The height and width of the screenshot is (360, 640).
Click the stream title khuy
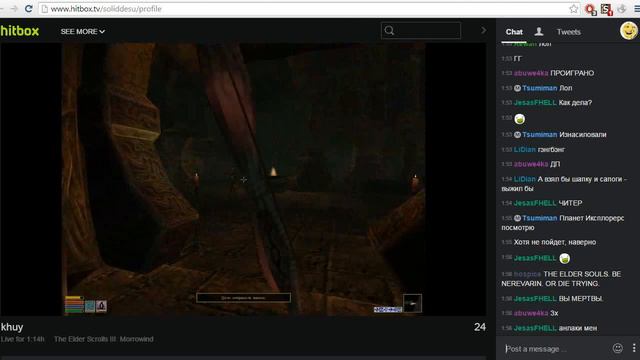(x=12, y=327)
